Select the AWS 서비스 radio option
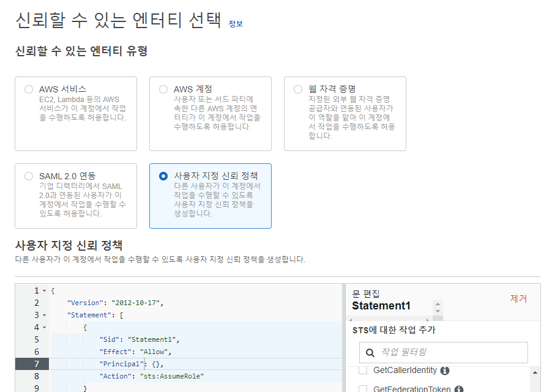Screen dimensions: 544x392 coord(29,89)
